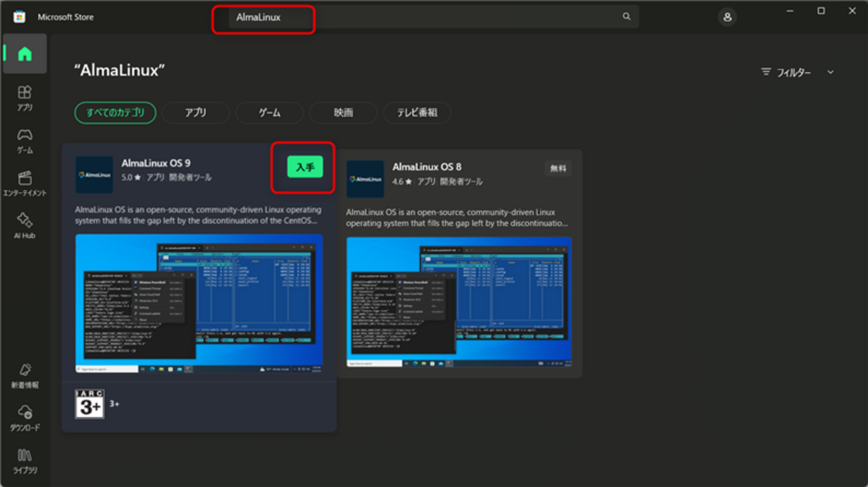
Task: Minimize the Microsoft Store window
Action: coord(790,11)
